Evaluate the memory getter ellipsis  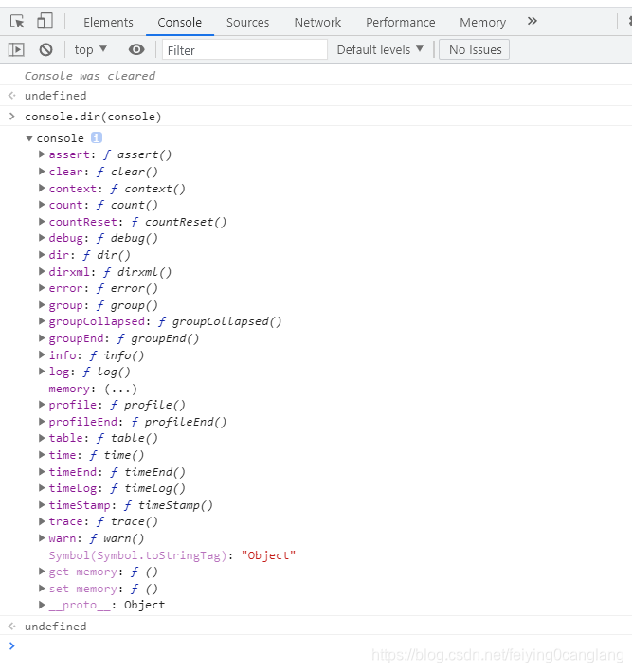click(x=119, y=389)
